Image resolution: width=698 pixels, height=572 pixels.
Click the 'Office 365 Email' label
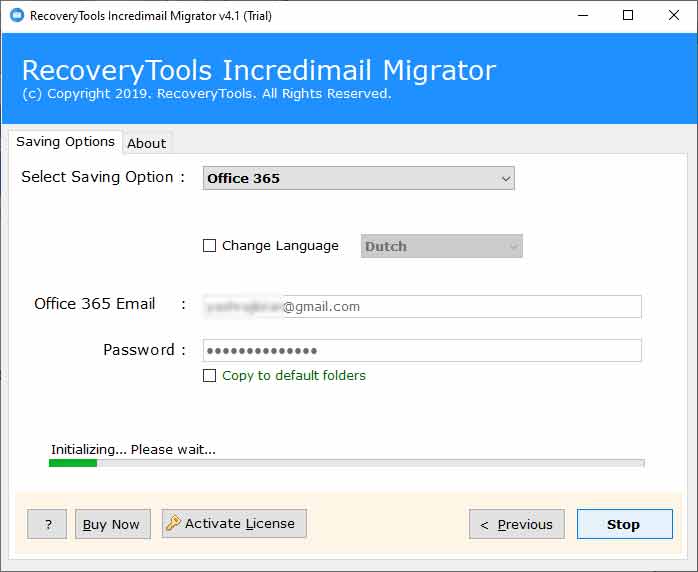coord(95,304)
